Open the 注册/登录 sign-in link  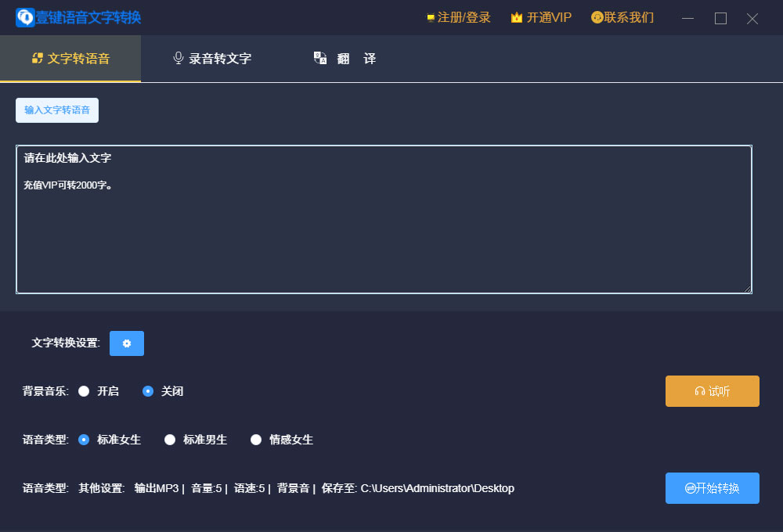point(464,17)
